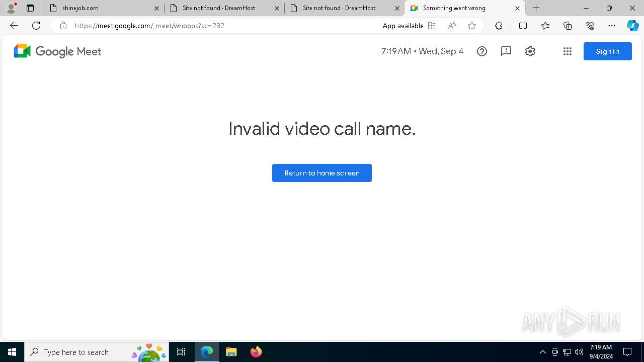Close second Site not found tab
The image size is (644, 362).
coord(397,8)
